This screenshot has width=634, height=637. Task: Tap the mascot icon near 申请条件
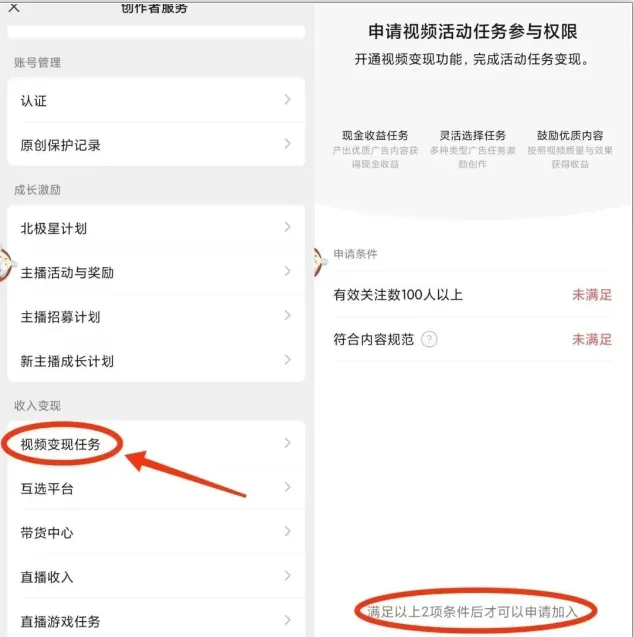click(x=319, y=263)
